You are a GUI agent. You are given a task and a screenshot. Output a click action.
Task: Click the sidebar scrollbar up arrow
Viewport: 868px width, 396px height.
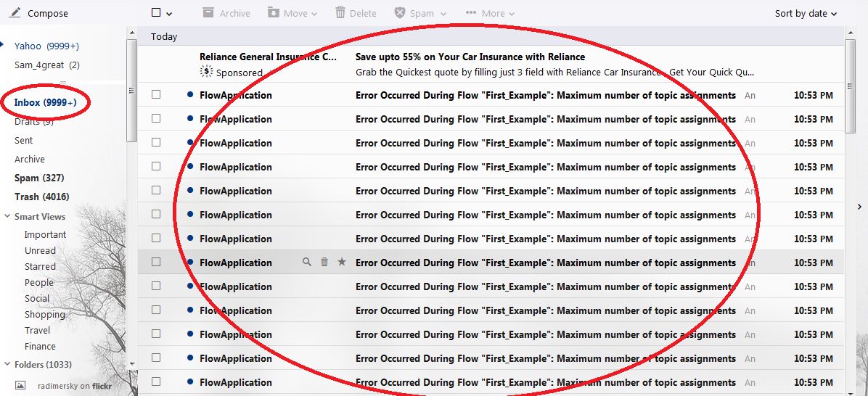[x=131, y=33]
